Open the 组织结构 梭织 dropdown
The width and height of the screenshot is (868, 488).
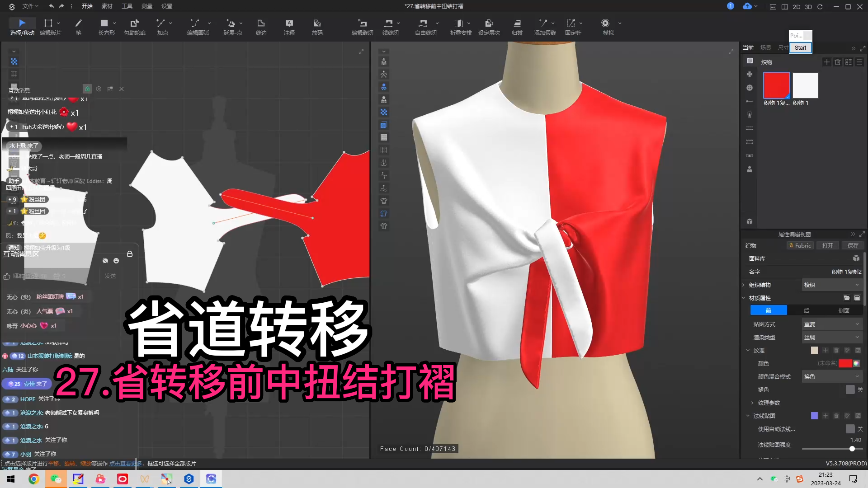tap(832, 285)
